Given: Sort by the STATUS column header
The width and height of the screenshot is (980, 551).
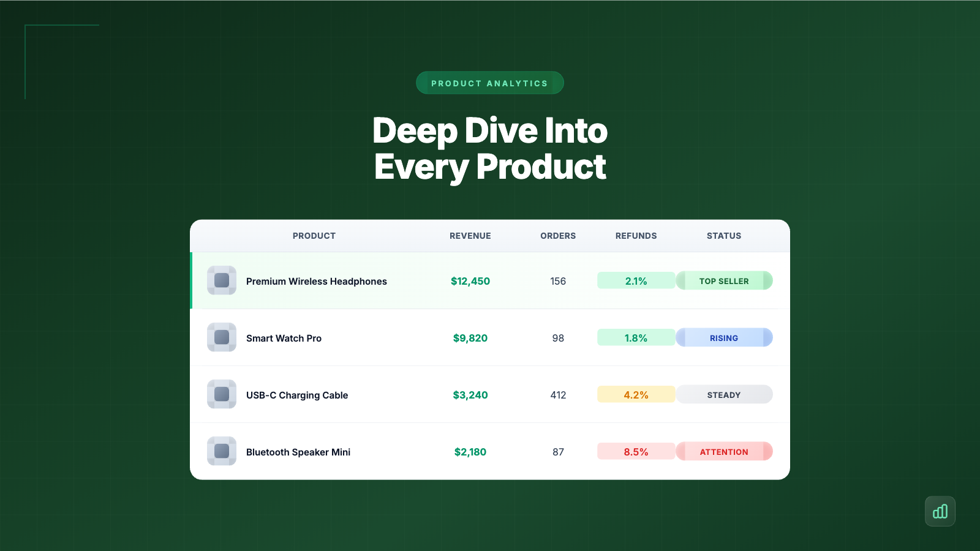Looking at the screenshot, I should (x=724, y=236).
